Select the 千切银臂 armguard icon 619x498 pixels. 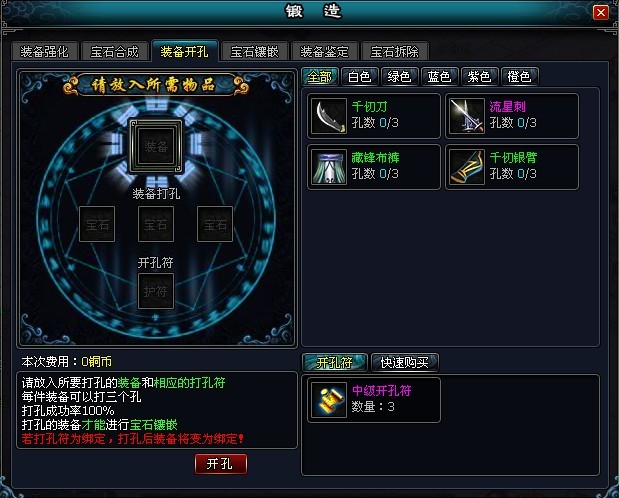467,167
